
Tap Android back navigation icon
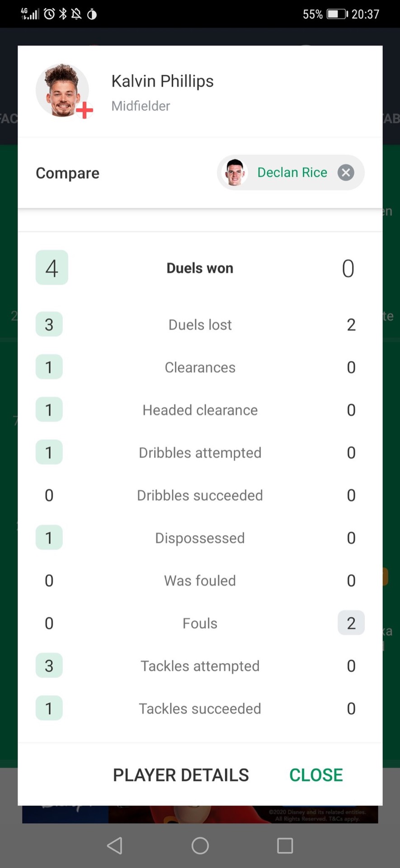tap(115, 845)
